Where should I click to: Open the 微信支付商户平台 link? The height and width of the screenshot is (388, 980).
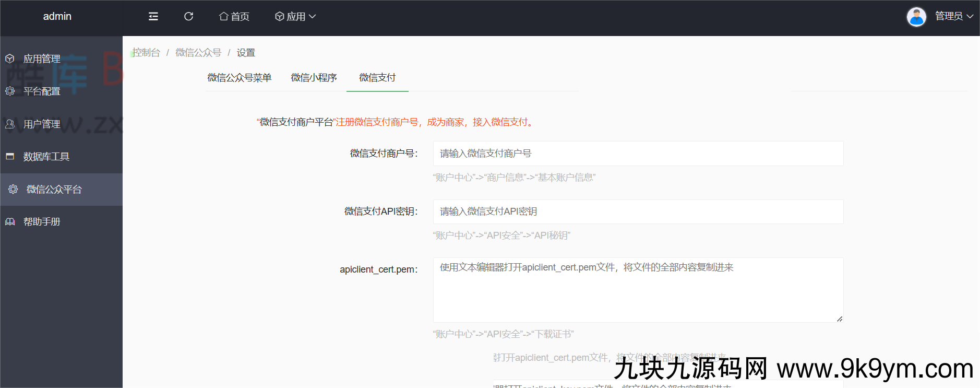tap(296, 122)
